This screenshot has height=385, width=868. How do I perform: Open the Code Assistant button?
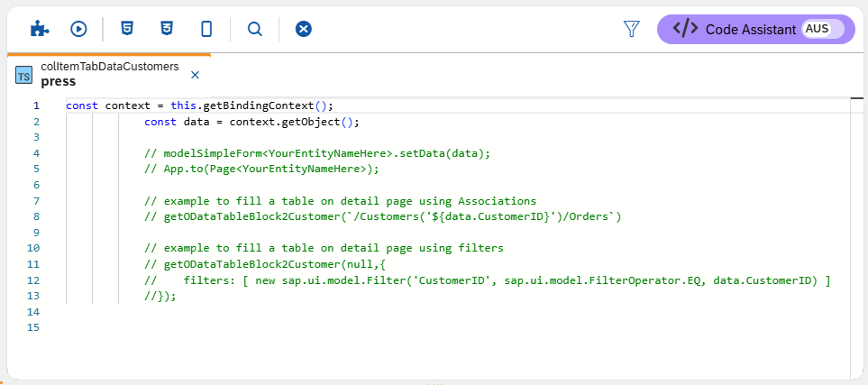756,30
